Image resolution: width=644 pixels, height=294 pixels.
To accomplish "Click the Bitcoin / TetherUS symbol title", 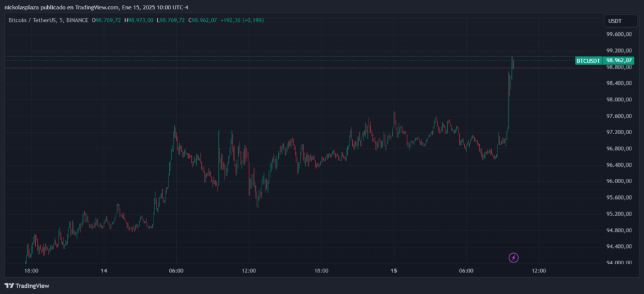I will click(x=33, y=20).
